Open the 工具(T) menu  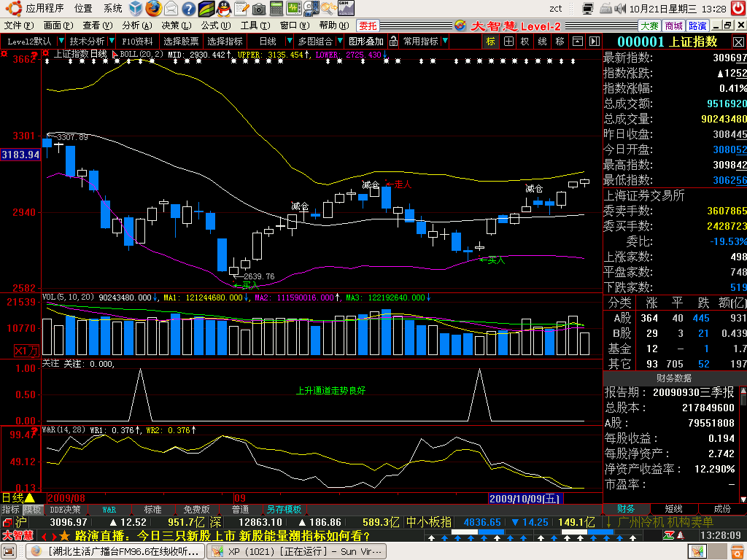pos(255,26)
